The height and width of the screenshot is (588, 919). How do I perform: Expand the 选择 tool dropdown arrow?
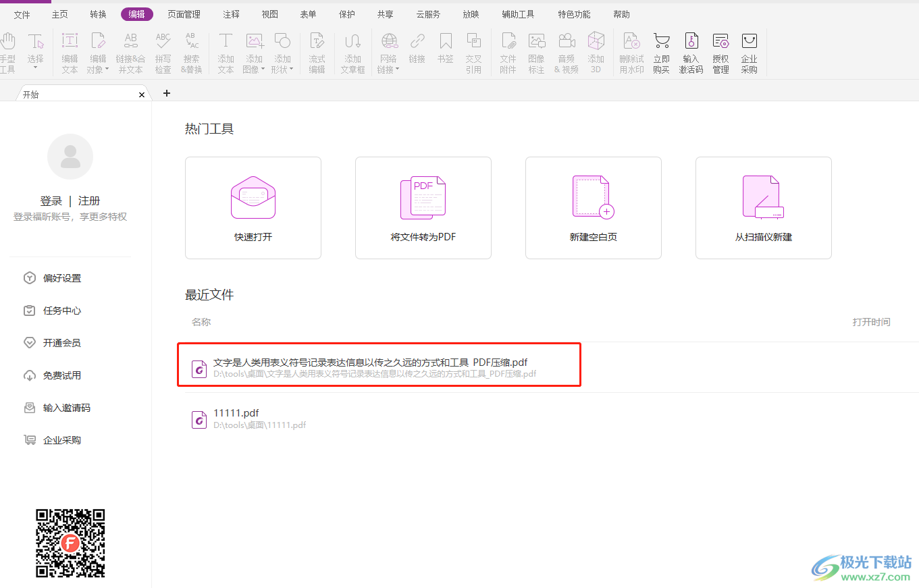[35, 69]
